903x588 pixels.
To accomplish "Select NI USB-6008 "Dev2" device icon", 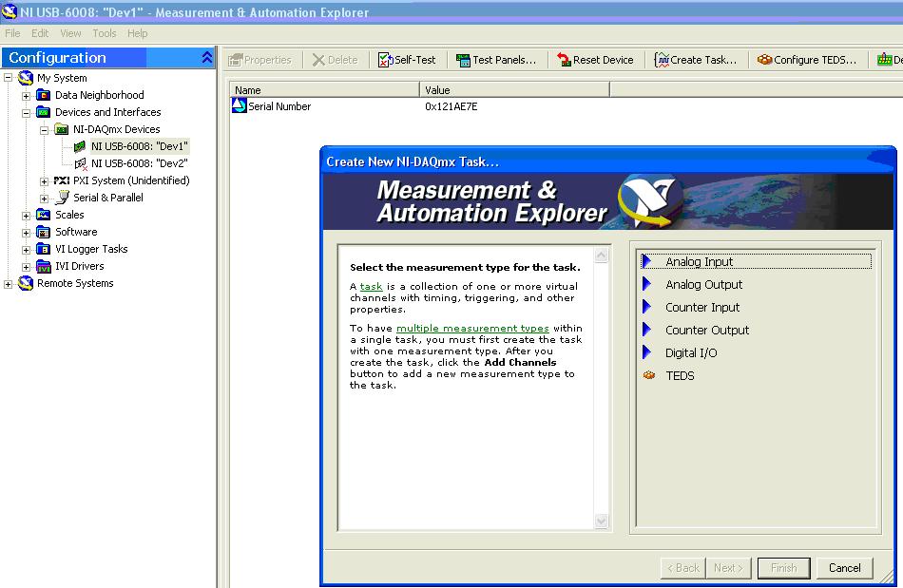I will [x=81, y=163].
